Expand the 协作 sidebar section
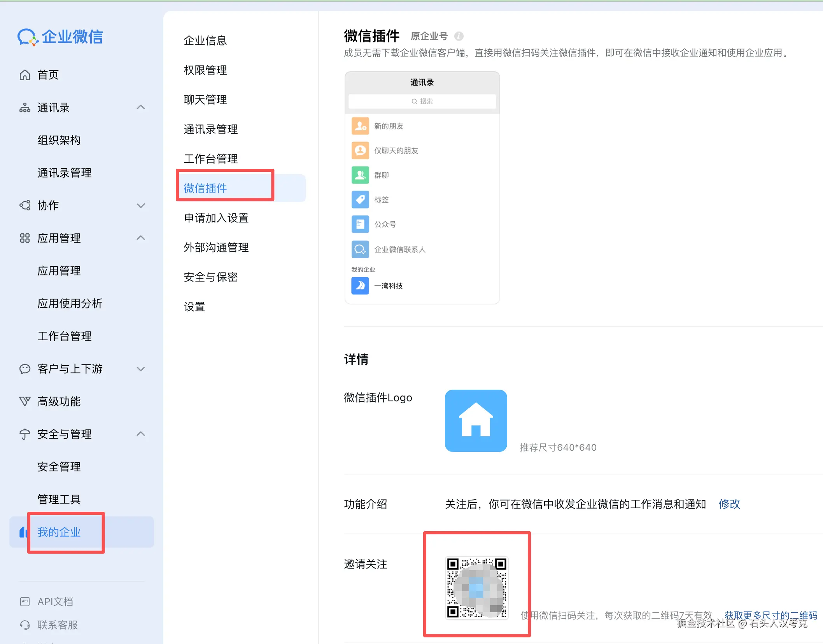The height and width of the screenshot is (644, 823). point(141,205)
